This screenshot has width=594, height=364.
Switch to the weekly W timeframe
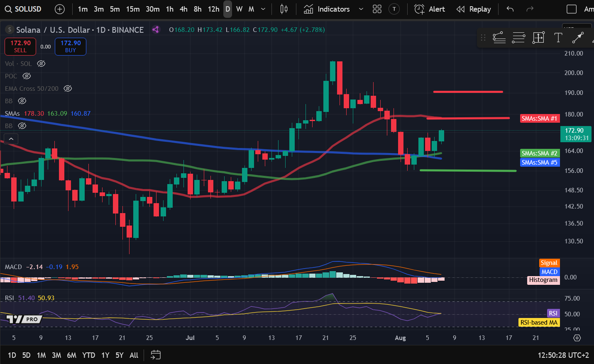(x=240, y=9)
